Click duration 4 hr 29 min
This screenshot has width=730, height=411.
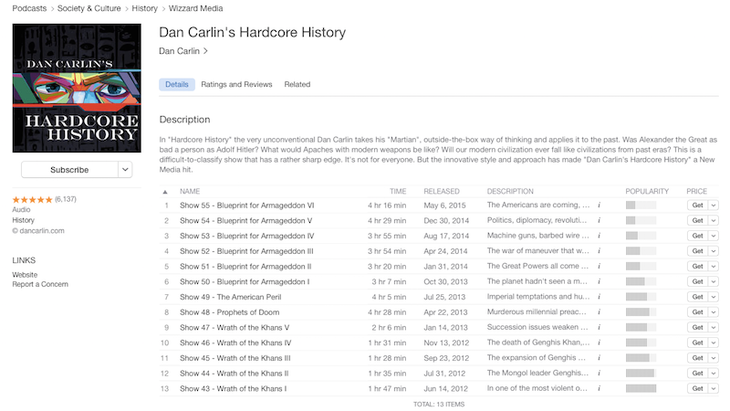click(387, 221)
